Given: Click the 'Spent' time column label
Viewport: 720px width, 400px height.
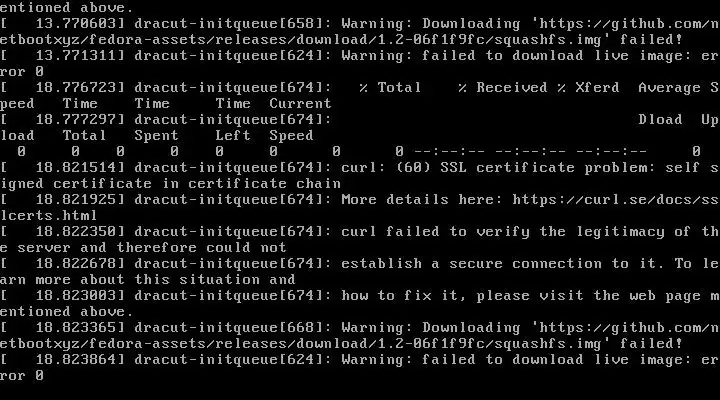Looking at the screenshot, I should pos(156,135).
